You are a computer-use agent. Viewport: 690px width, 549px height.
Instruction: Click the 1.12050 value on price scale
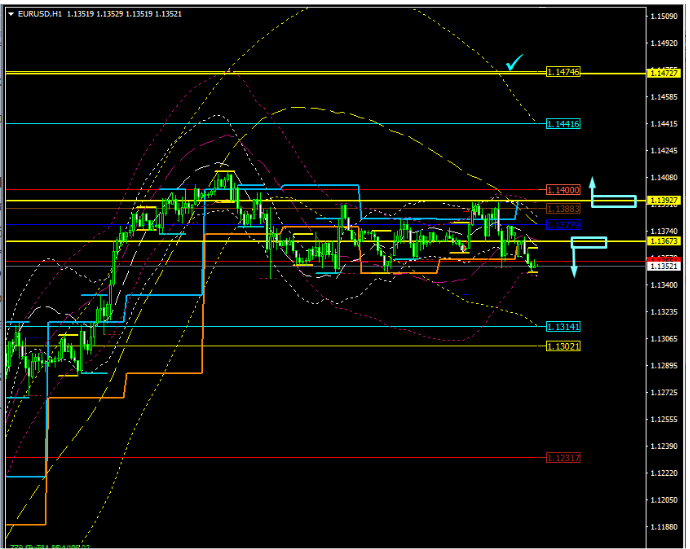tap(664, 500)
